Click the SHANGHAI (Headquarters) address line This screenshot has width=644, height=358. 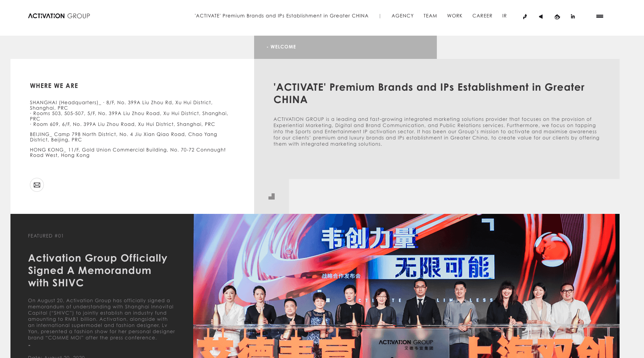pyautogui.click(x=121, y=105)
